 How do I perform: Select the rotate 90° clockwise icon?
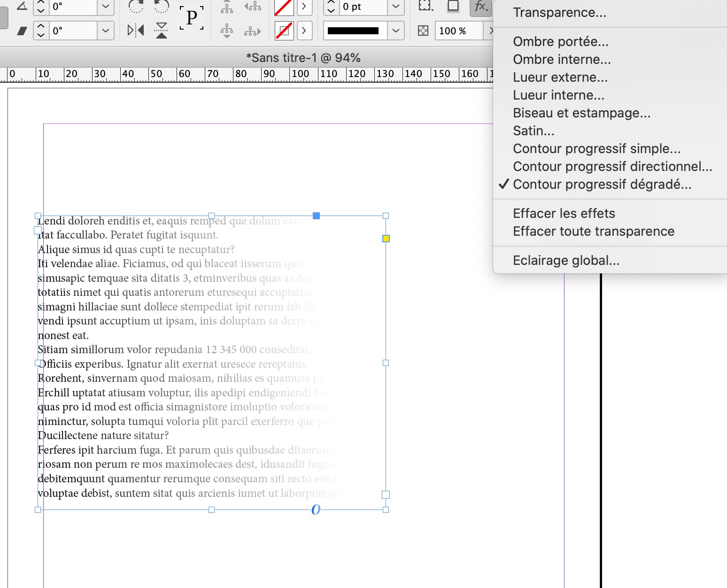(136, 7)
